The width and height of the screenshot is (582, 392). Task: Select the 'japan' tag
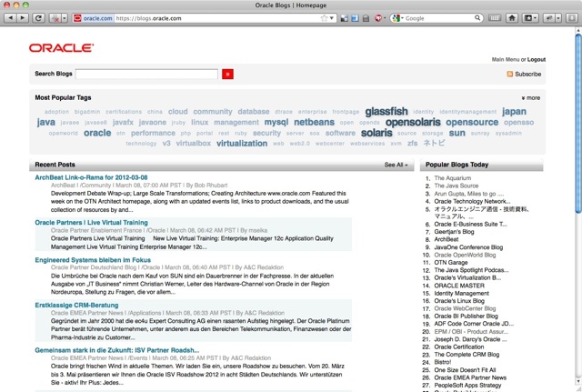(x=514, y=111)
